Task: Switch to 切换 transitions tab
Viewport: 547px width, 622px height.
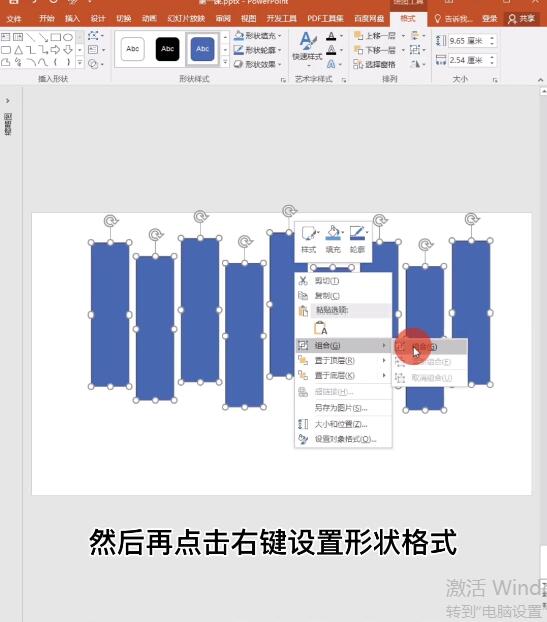Action: 123,18
